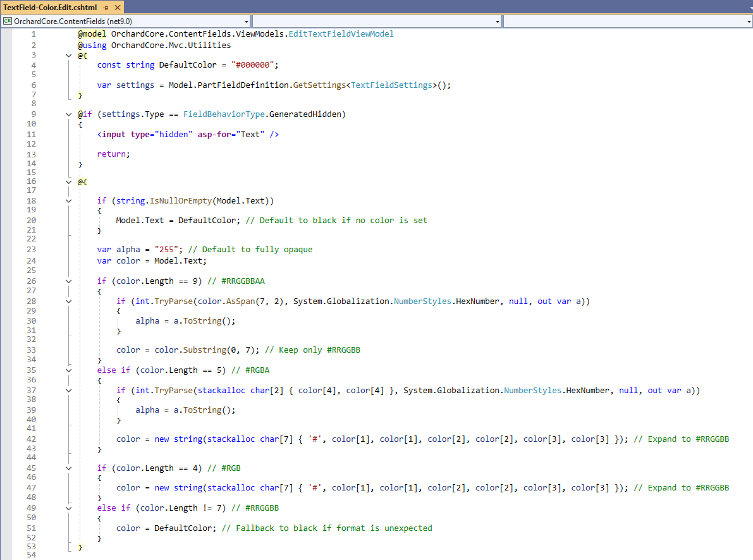Click the C# project icon beside OrchardCore.ContentFields
This screenshot has width=753, height=560.
(7, 21)
